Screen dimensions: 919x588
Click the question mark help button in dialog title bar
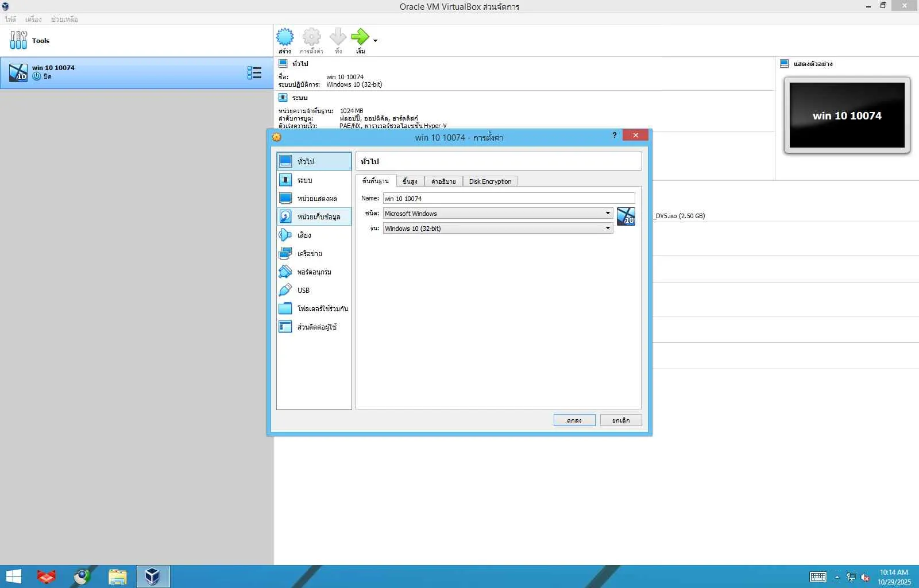614,135
